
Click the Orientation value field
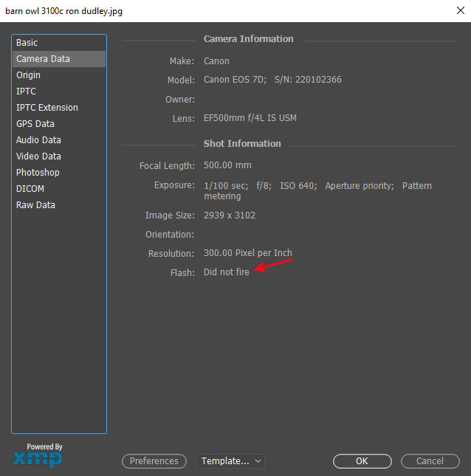click(x=295, y=235)
